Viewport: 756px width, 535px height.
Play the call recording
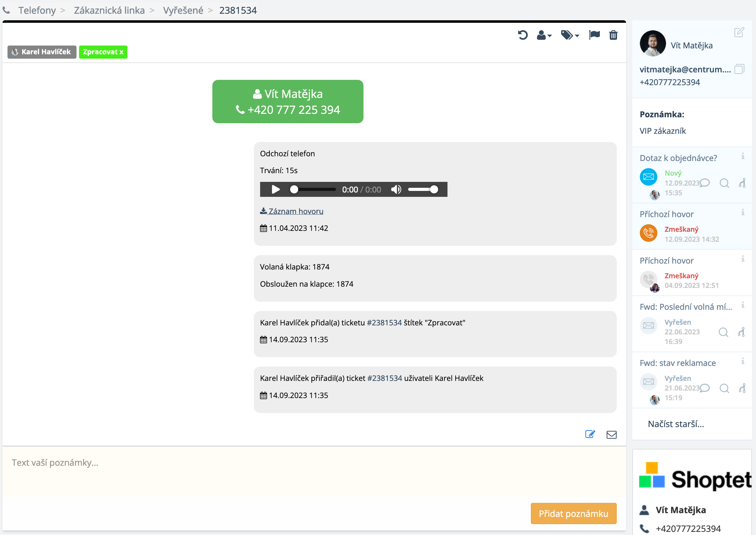tap(276, 189)
